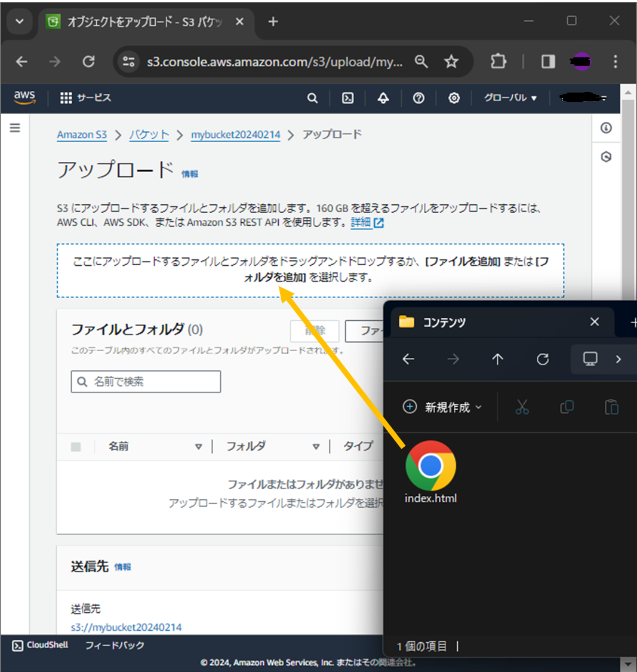Screen dimensions: 637x672
Task: Open mybucket20240214 breadcrumb link
Action: pos(236,134)
